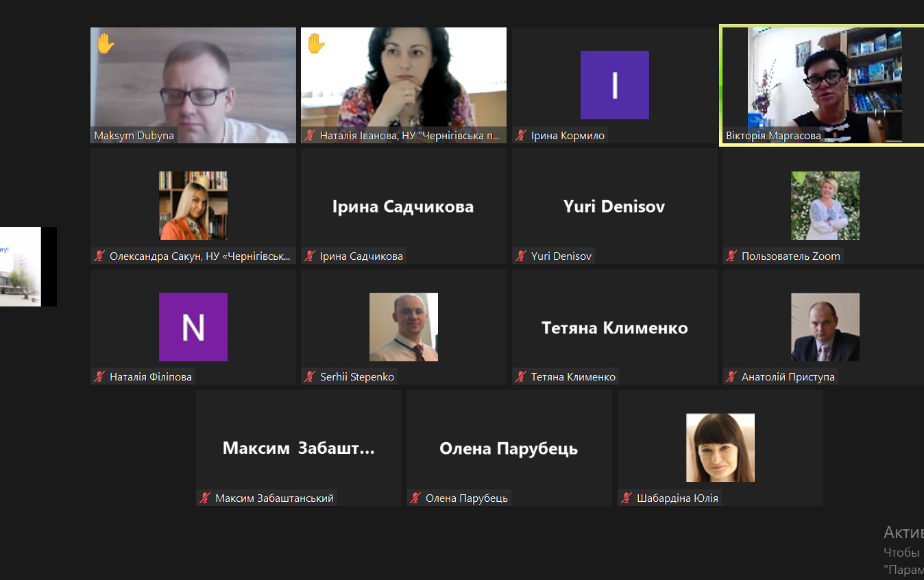The width and height of the screenshot is (924, 580).
Task: Click muted mic icon beside Наталія Філіпова
Action: 99,377
